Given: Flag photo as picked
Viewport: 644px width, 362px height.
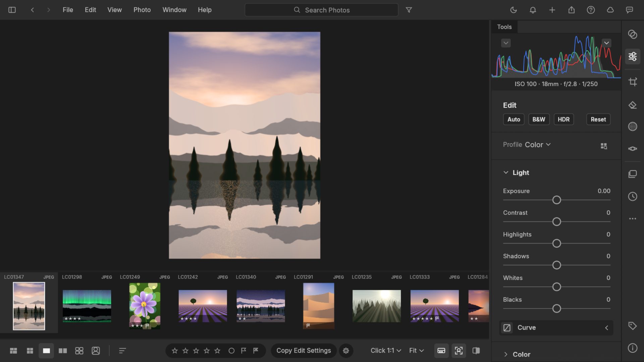Looking at the screenshot, I should (x=244, y=351).
